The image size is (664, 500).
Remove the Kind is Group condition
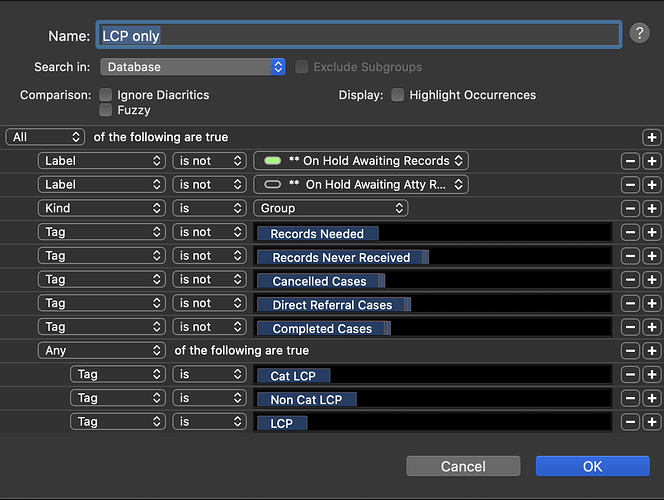pos(630,208)
